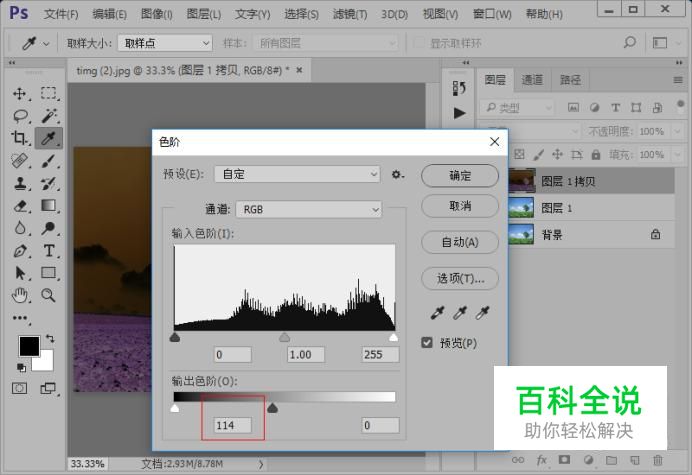Select the Path Selection tool

[19, 273]
